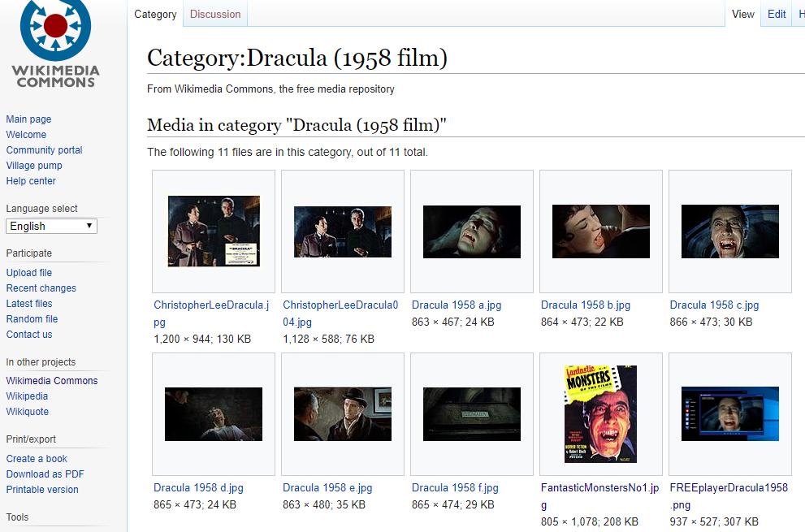
Task: Open Dracula 1958 a.jpg thumbnail
Action: (x=472, y=231)
